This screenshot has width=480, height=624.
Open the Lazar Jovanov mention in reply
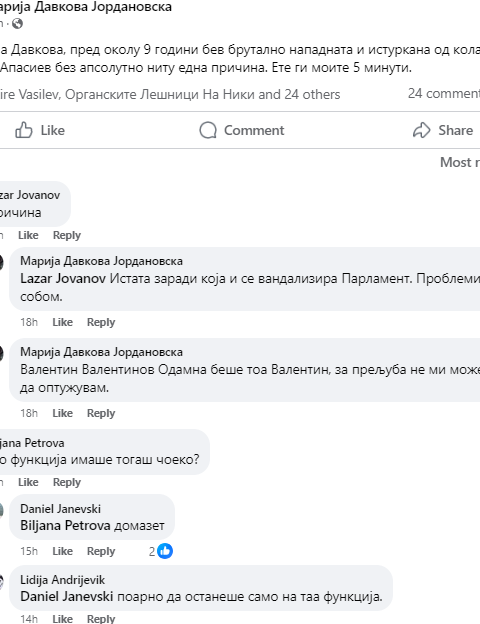(x=63, y=279)
